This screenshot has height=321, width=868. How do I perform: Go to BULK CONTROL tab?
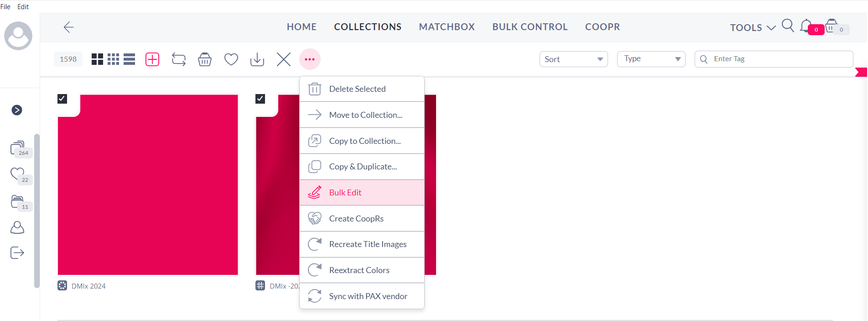[530, 27]
